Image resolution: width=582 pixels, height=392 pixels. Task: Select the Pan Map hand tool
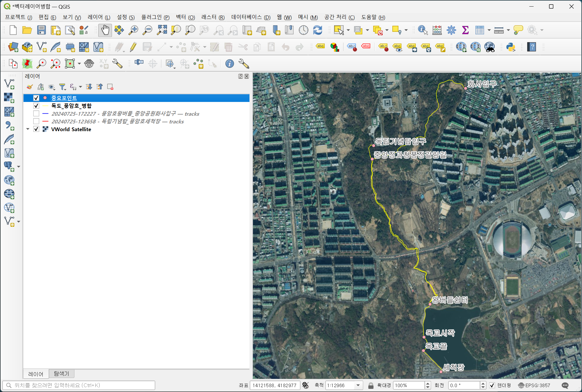(x=105, y=30)
